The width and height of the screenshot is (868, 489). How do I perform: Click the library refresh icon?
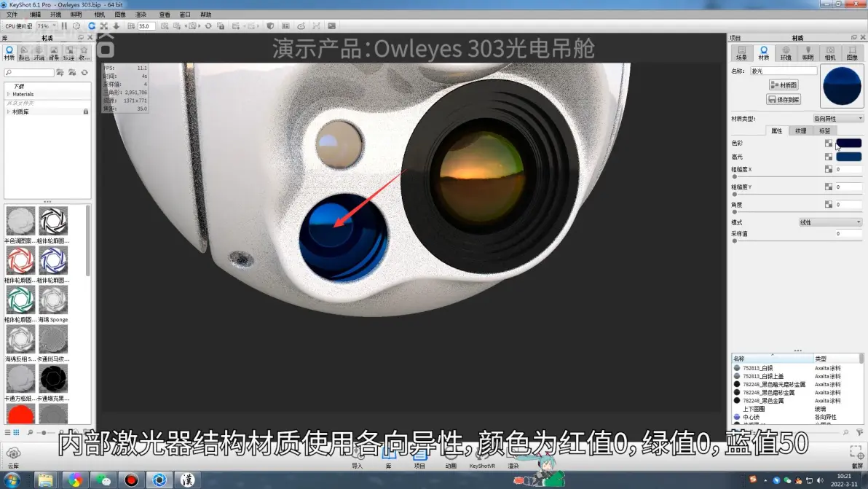[84, 73]
